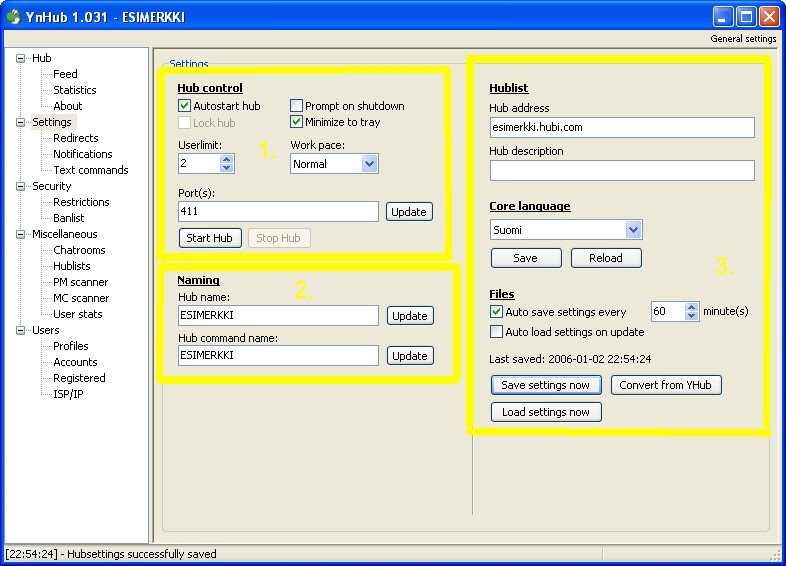Select the Miscellaneous tree item

pyautogui.click(x=65, y=234)
